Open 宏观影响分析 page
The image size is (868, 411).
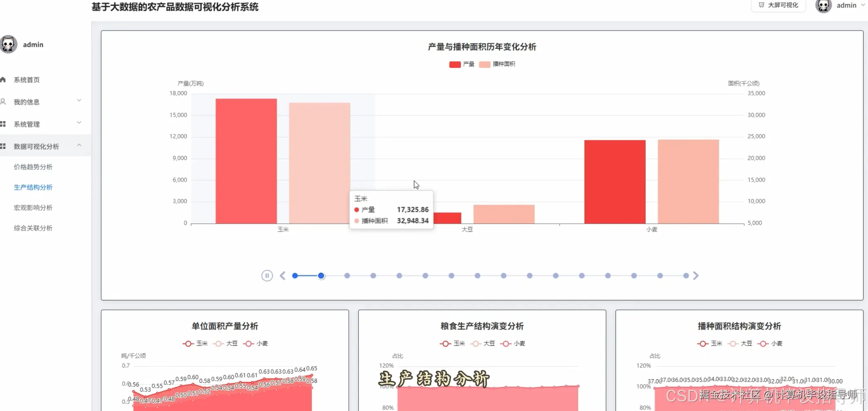tap(33, 208)
